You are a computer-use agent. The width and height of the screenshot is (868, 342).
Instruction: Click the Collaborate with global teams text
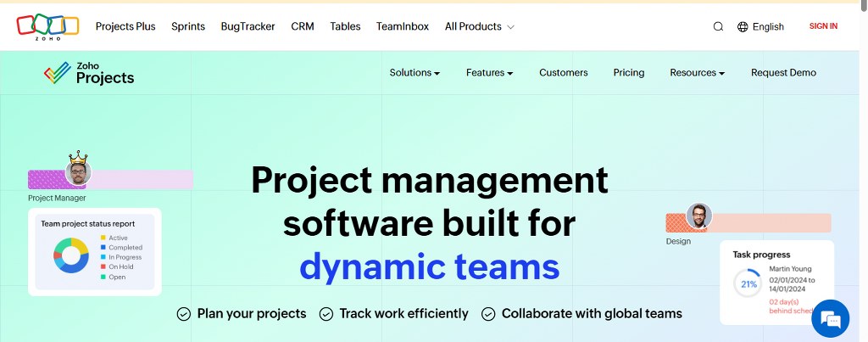[x=592, y=314]
